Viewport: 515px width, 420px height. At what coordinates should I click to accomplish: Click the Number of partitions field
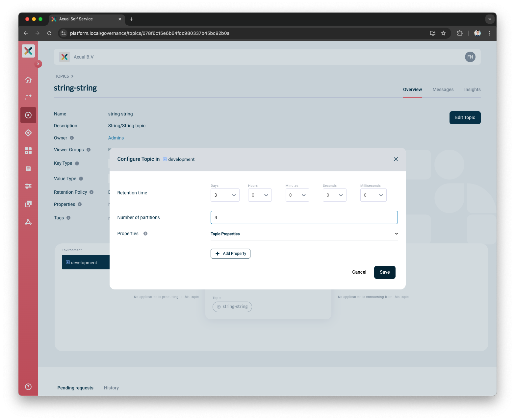point(304,217)
